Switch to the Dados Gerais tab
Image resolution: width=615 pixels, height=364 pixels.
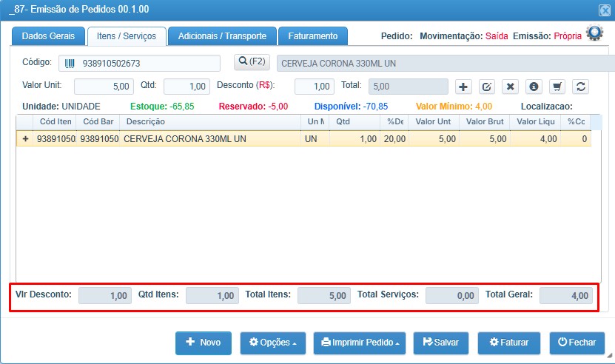(48, 36)
